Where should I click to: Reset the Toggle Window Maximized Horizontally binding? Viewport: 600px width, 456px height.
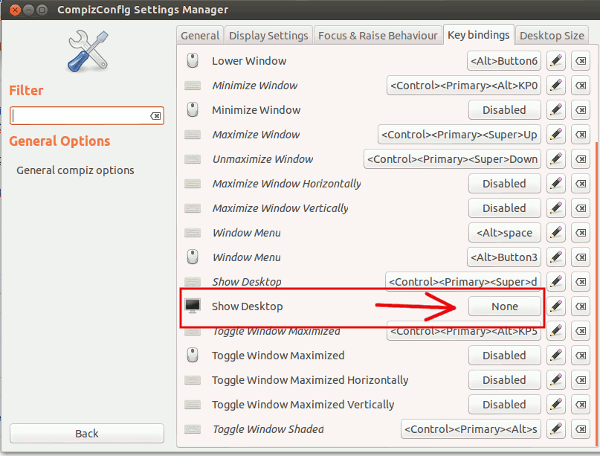pyautogui.click(x=580, y=380)
